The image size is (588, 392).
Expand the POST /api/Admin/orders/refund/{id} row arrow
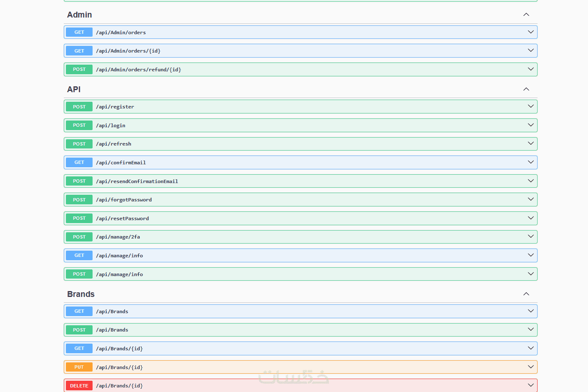(531, 69)
